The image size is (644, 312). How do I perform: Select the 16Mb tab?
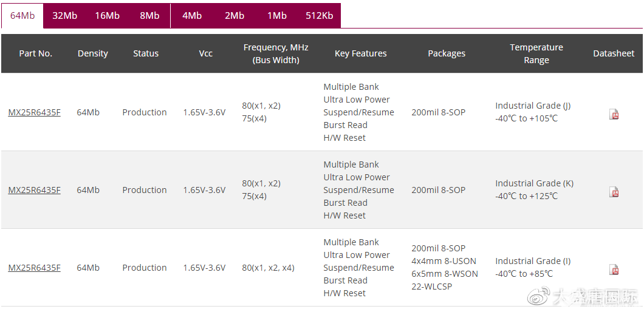(107, 16)
